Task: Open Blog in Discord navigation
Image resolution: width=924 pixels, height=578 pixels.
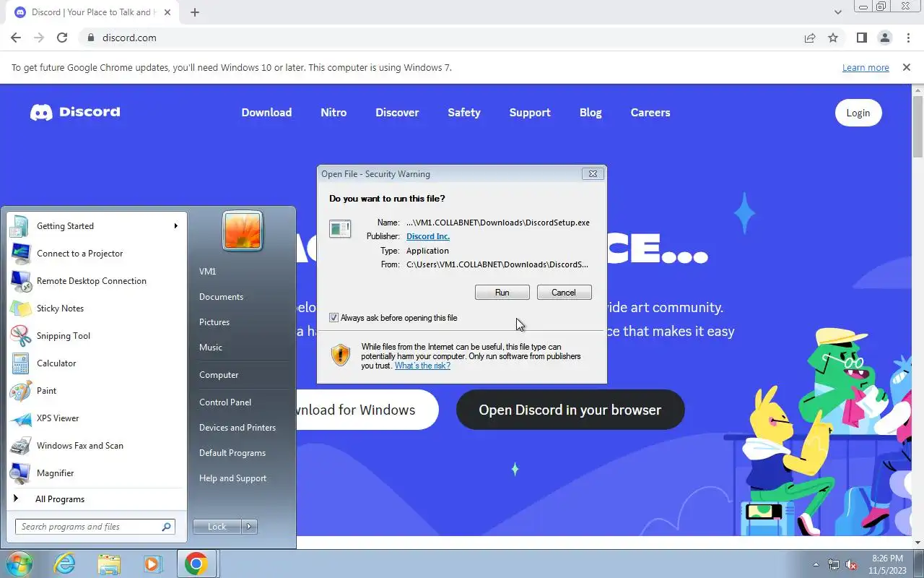Action: (x=590, y=113)
